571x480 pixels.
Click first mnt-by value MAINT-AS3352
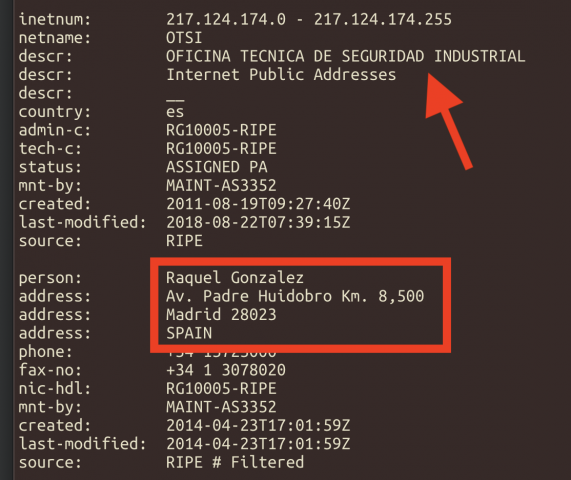coord(221,185)
